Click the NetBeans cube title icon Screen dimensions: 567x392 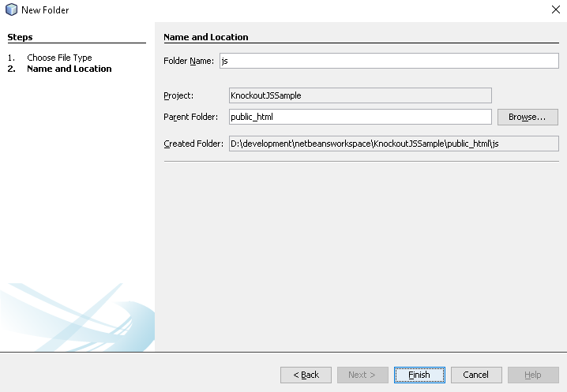pos(11,9)
